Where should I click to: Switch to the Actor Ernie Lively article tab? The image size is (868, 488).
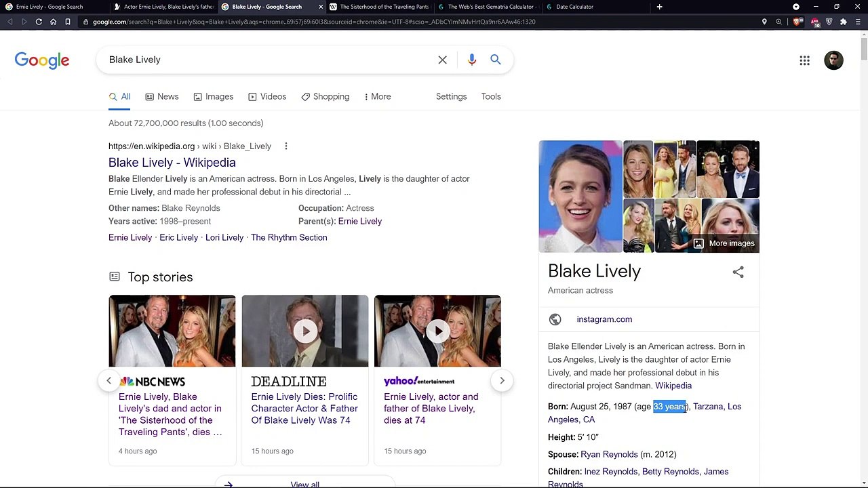(163, 7)
